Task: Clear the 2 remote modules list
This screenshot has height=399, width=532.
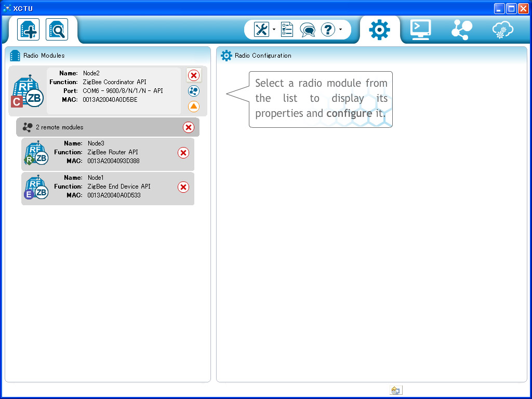Action: tap(189, 127)
